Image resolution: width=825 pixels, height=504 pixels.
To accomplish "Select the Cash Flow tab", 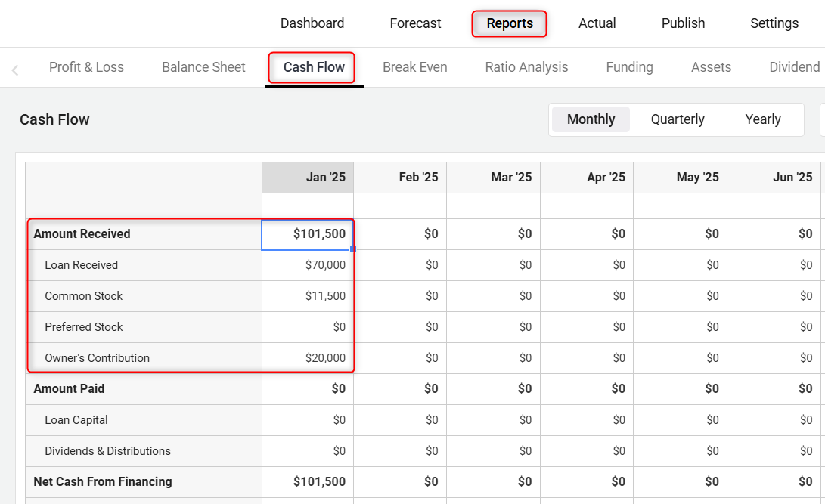I will pyautogui.click(x=314, y=67).
